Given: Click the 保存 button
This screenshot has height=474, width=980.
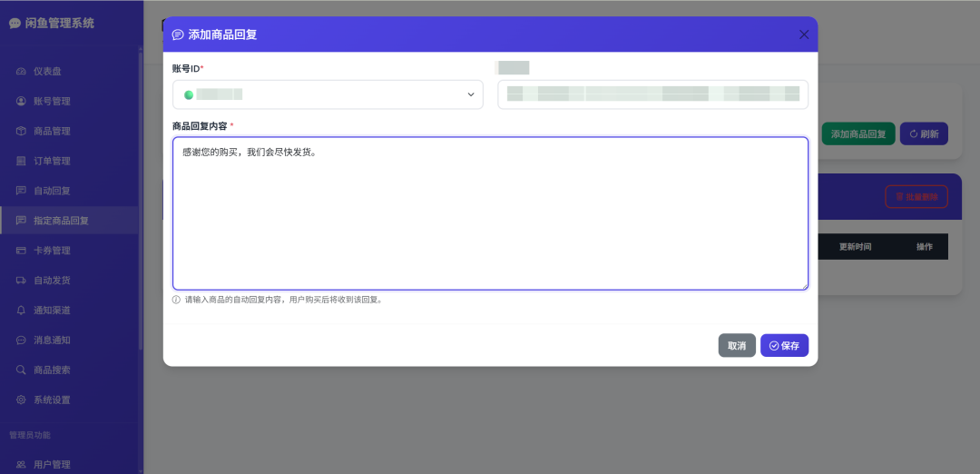Looking at the screenshot, I should pyautogui.click(x=784, y=345).
